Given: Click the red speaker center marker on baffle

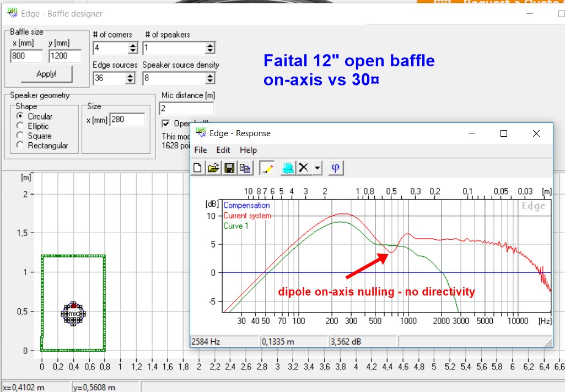Looking at the screenshot, I should pos(73,305).
